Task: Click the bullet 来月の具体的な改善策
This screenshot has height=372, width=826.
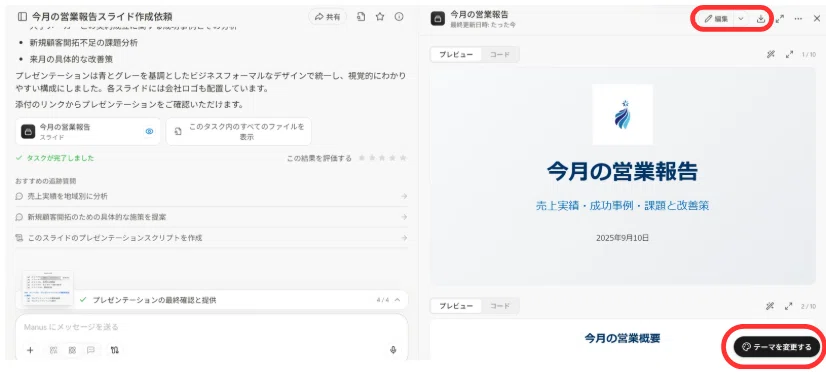Action: [71, 59]
